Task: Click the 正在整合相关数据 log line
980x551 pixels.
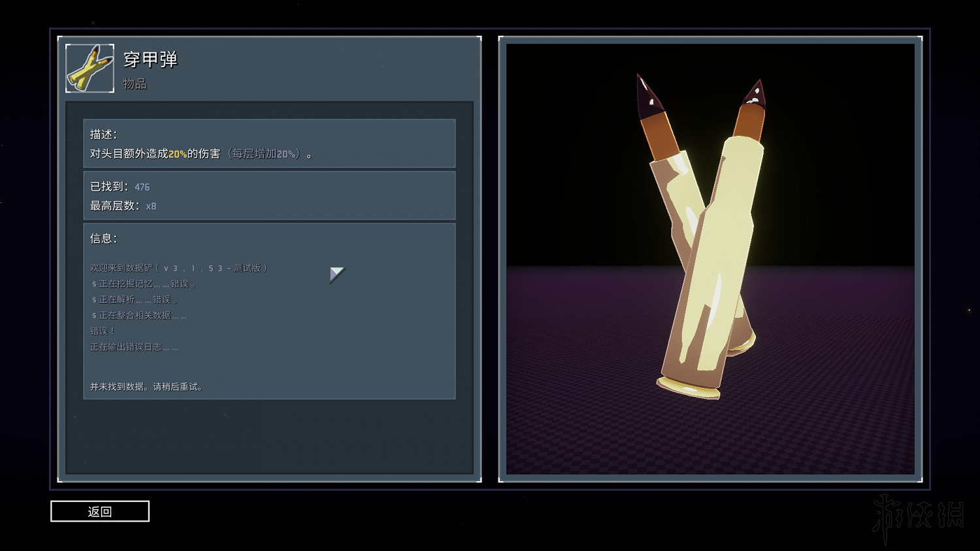Action: (x=140, y=315)
